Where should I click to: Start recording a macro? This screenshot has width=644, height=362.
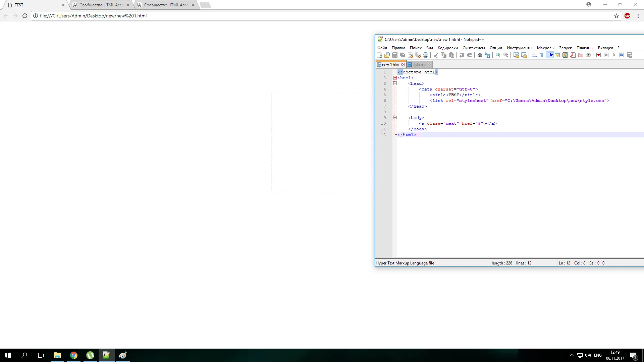point(598,55)
